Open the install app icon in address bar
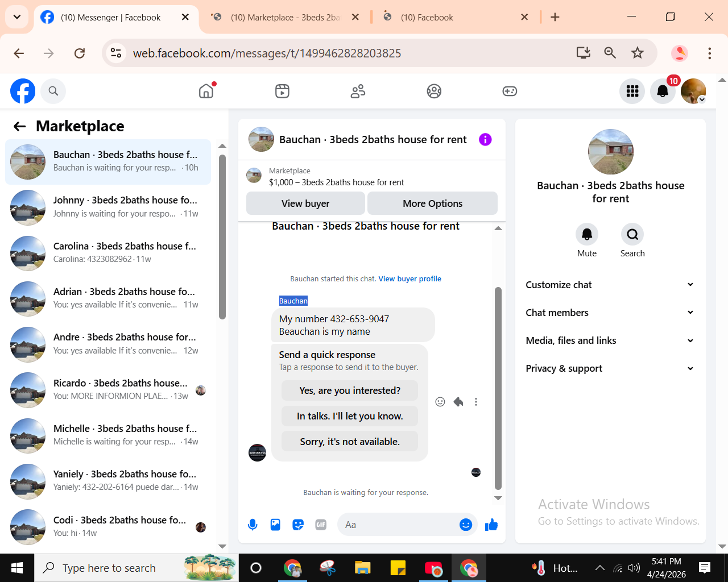 (584, 53)
